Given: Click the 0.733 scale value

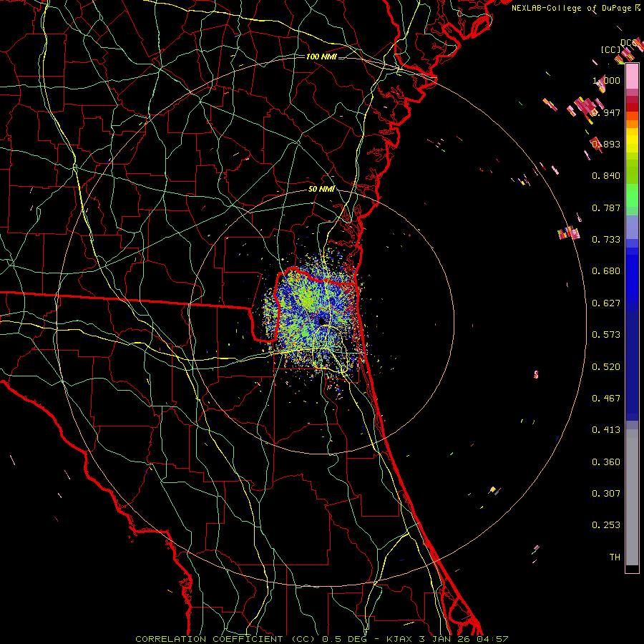Looking at the screenshot, I should (x=606, y=240).
